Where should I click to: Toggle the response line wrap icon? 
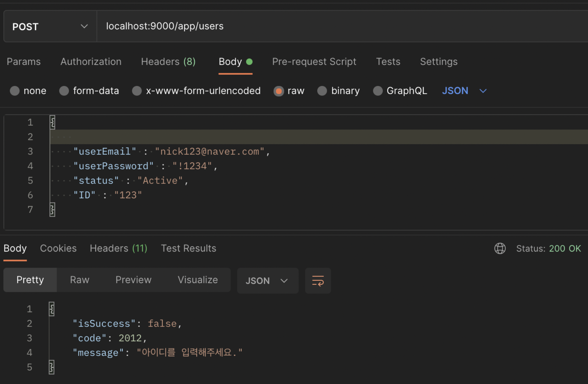(x=318, y=281)
